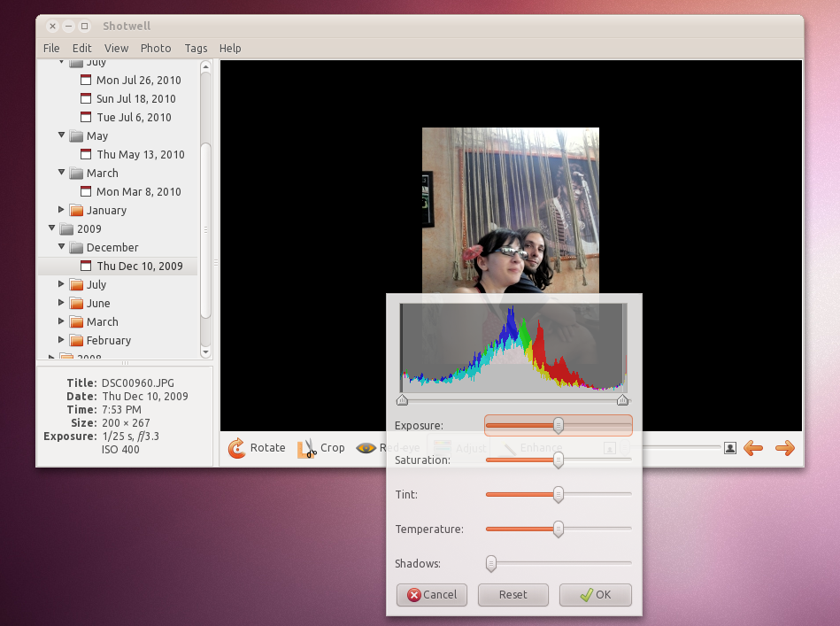Activate the Red-eye removal eye icon

(x=366, y=448)
